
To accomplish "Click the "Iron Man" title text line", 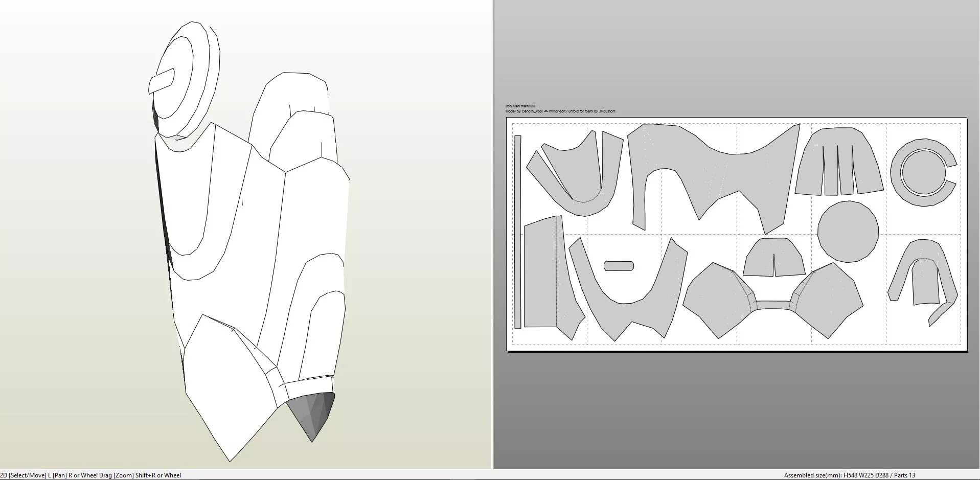I will (520, 106).
